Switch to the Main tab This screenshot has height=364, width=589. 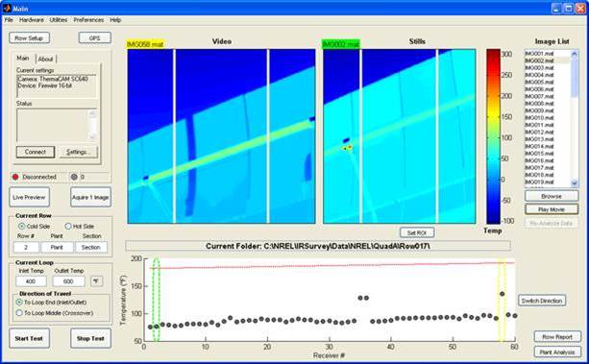point(23,59)
